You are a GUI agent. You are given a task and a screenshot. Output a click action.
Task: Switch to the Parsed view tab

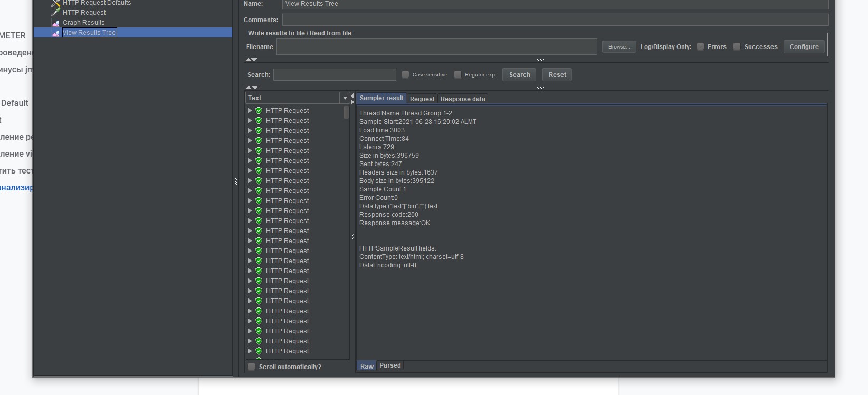click(x=390, y=365)
